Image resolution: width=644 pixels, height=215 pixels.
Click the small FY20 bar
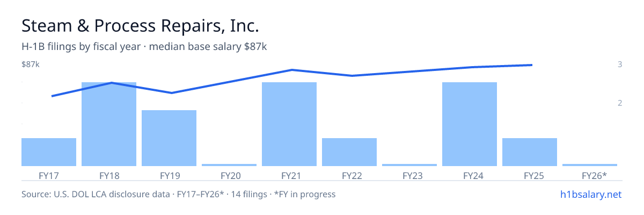click(x=229, y=165)
